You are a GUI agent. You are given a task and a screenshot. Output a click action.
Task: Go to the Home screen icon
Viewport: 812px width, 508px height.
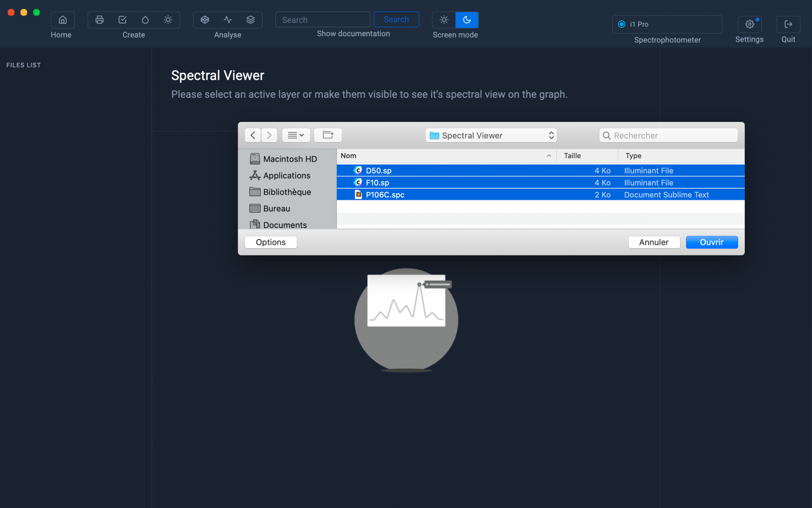click(x=62, y=20)
